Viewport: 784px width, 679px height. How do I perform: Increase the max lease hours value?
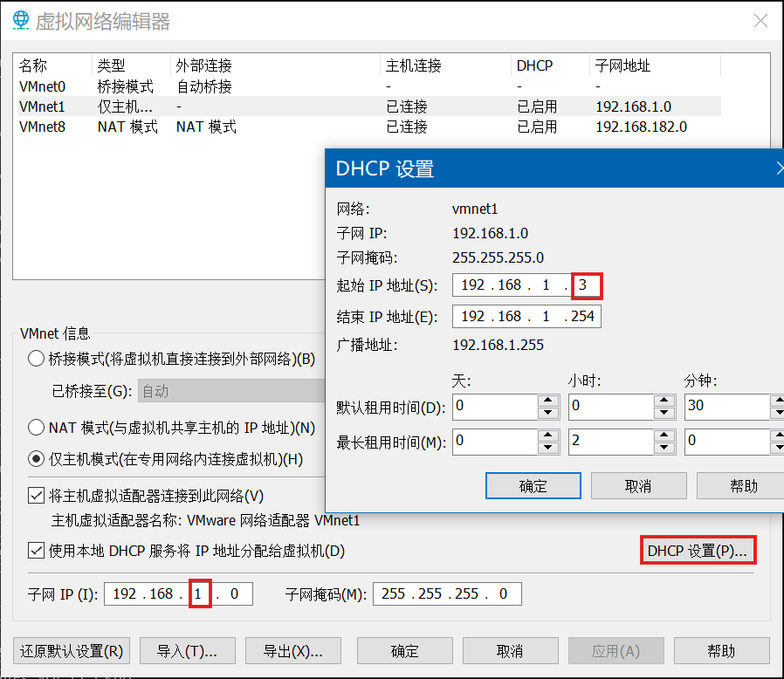click(664, 436)
